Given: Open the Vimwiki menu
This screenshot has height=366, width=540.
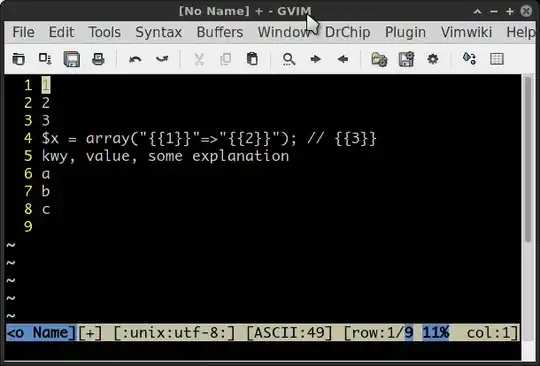Looking at the screenshot, I should (x=466, y=32).
